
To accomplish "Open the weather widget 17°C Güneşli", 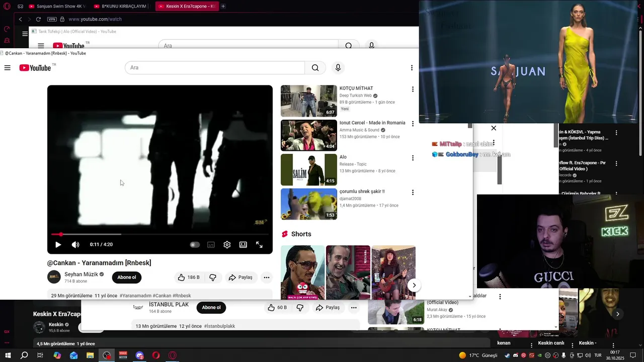I will [x=478, y=355].
